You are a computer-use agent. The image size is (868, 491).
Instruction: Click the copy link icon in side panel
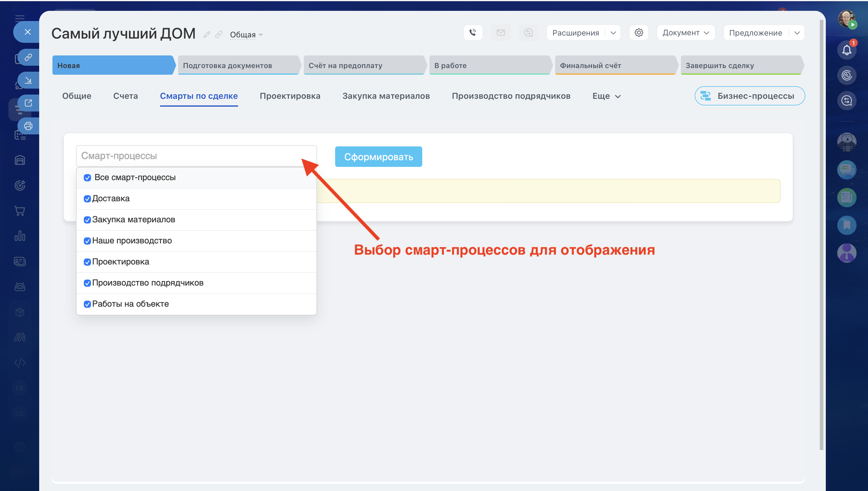tap(28, 57)
